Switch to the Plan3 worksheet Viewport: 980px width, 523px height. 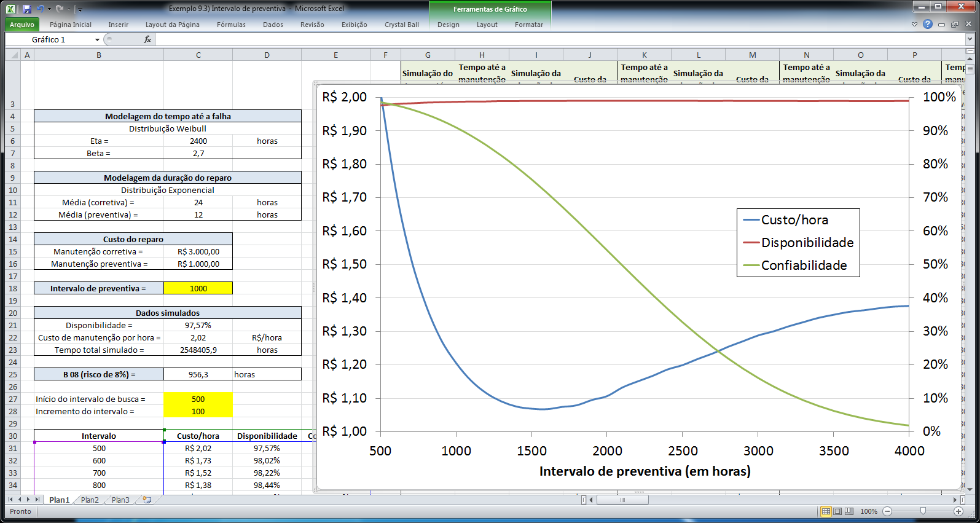120,500
